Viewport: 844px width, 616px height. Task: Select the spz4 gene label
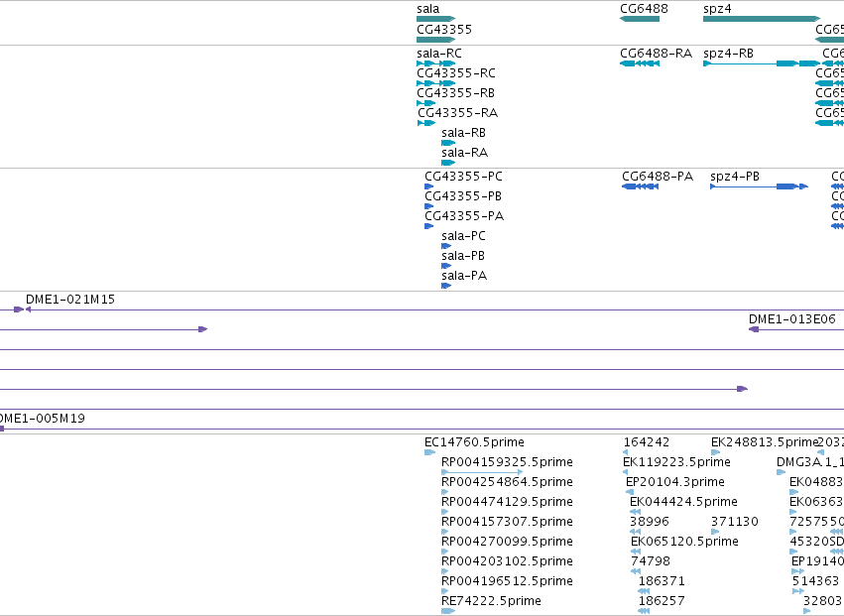pos(717,9)
